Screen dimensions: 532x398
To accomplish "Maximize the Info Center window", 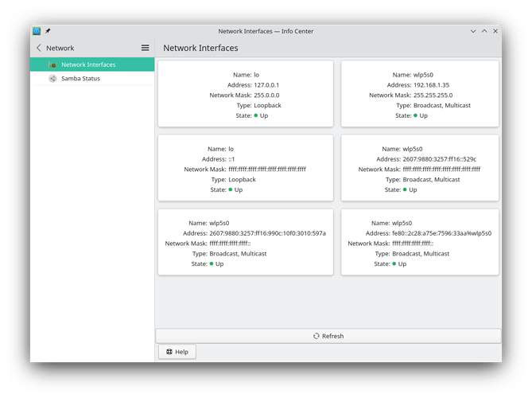I will [x=484, y=31].
